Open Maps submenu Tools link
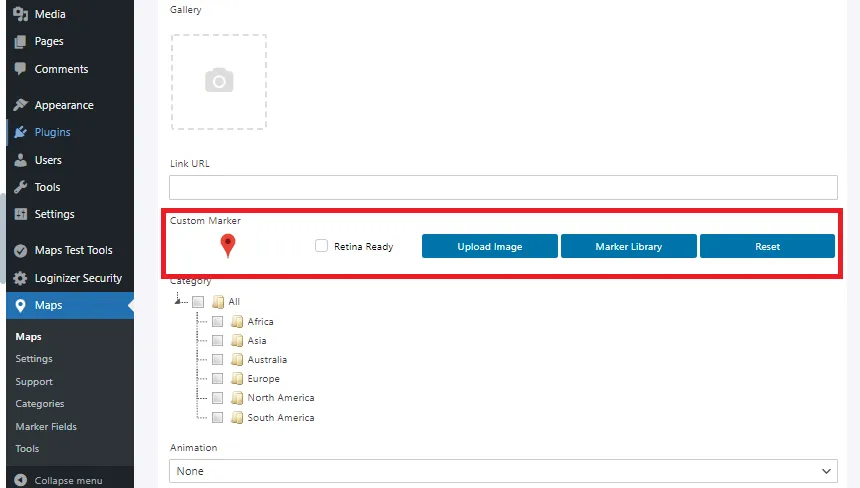This screenshot has height=488, width=860. pyautogui.click(x=27, y=449)
